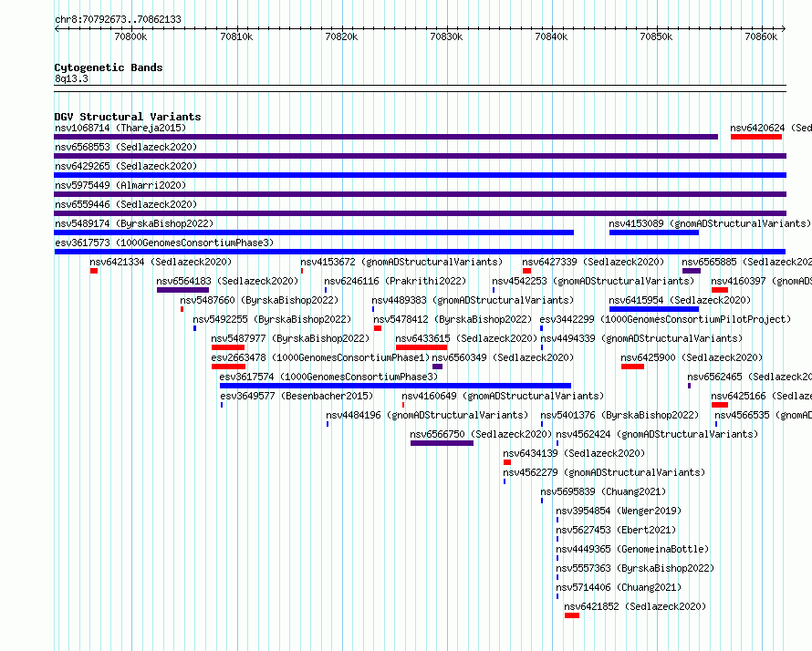Click nsv4449365 (GenomeinaBottle) label
This screenshot has height=651, width=812.
[x=632, y=549]
